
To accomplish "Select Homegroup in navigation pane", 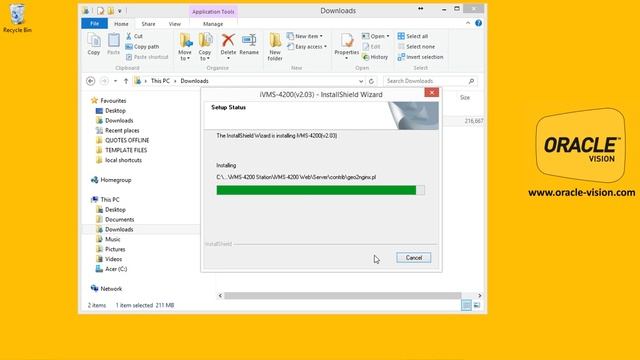I will 111,180.
